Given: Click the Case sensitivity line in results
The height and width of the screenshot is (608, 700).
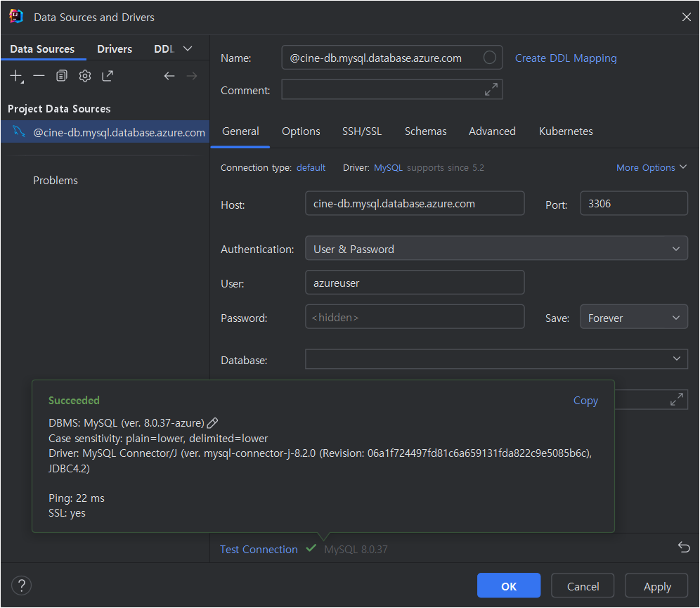Looking at the screenshot, I should 158,439.
